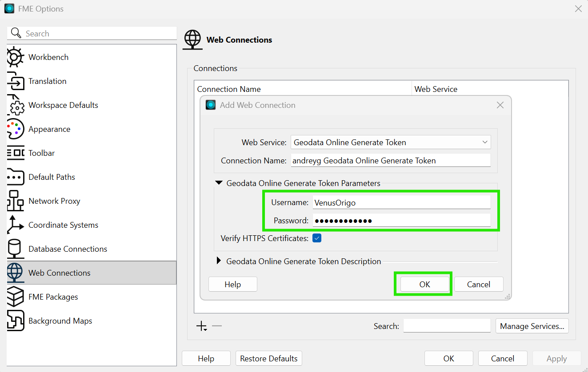Click the FME Packages box icon

(x=15, y=297)
